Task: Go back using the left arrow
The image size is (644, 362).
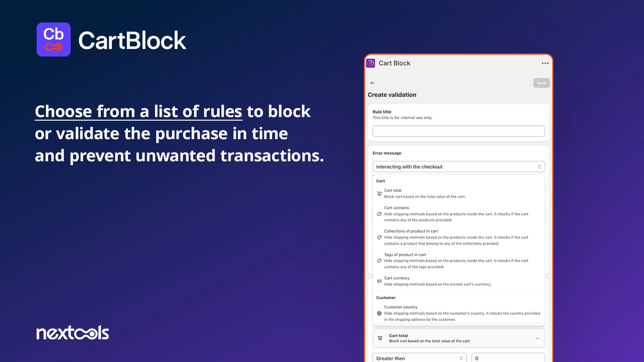Action: click(x=373, y=83)
